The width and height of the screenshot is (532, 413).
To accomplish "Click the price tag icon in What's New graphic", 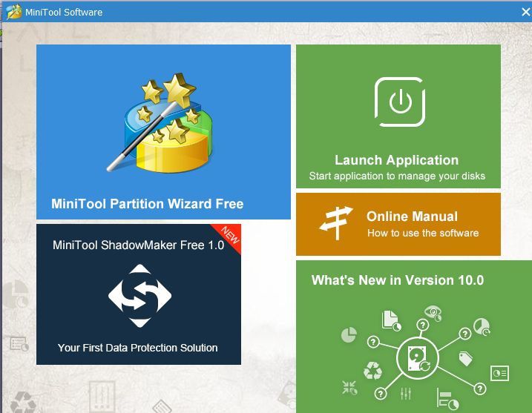I will coord(465,358).
